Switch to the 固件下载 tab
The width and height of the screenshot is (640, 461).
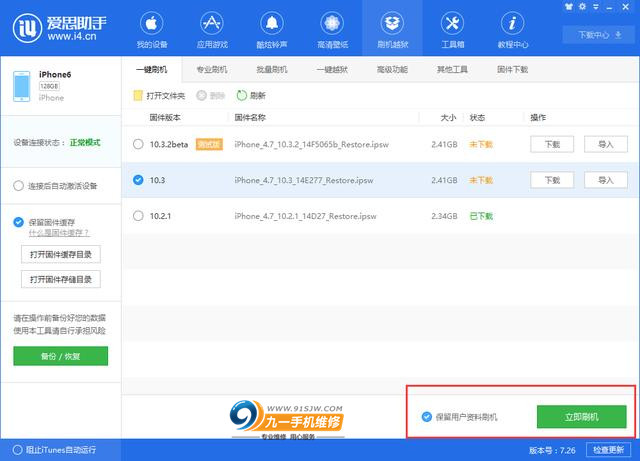[x=512, y=69]
